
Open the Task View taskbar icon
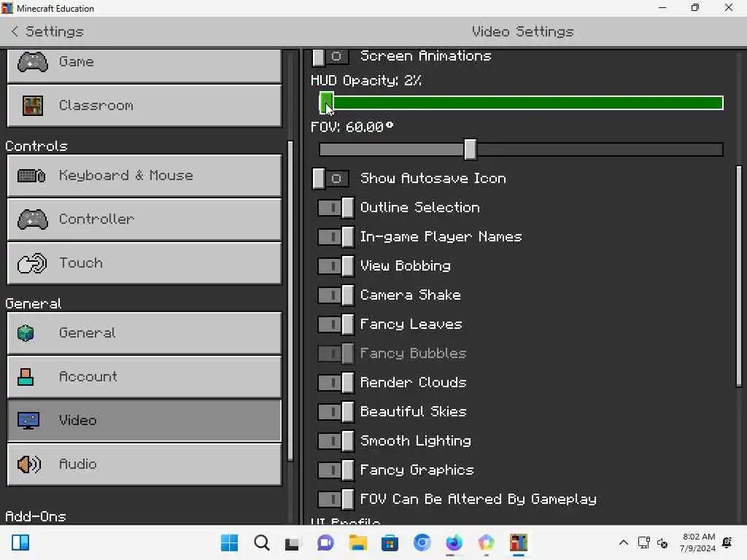(292, 543)
